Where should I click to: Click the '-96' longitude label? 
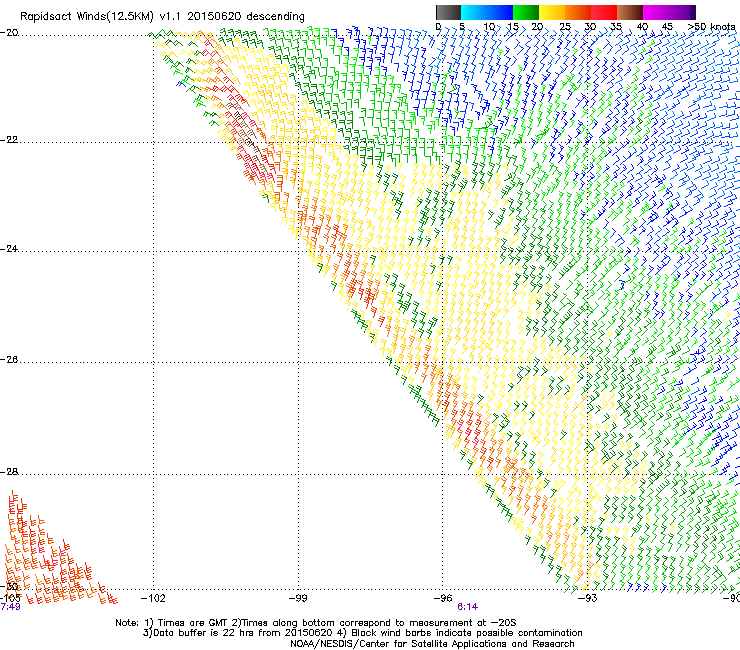pyautogui.click(x=443, y=599)
